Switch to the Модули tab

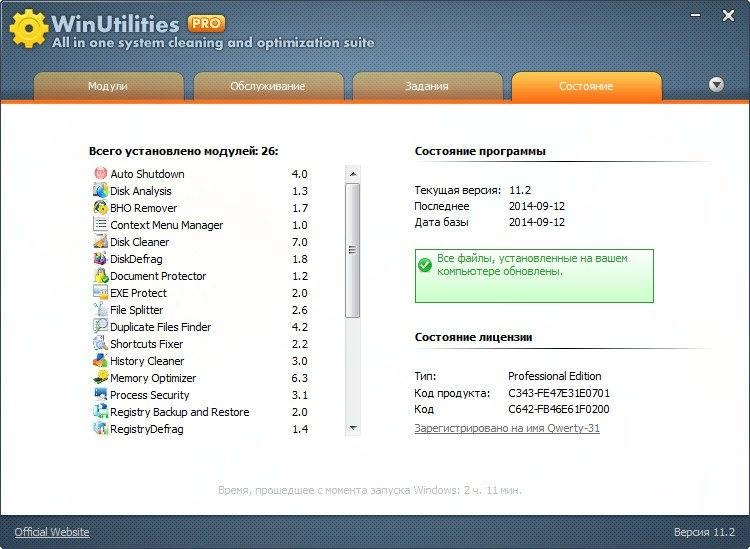coord(109,87)
